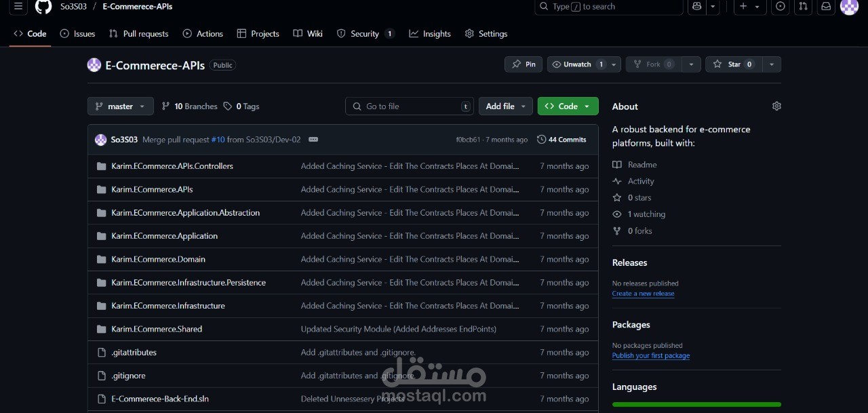Open pull request #10 link
The width and height of the screenshot is (868, 413).
pyautogui.click(x=218, y=140)
